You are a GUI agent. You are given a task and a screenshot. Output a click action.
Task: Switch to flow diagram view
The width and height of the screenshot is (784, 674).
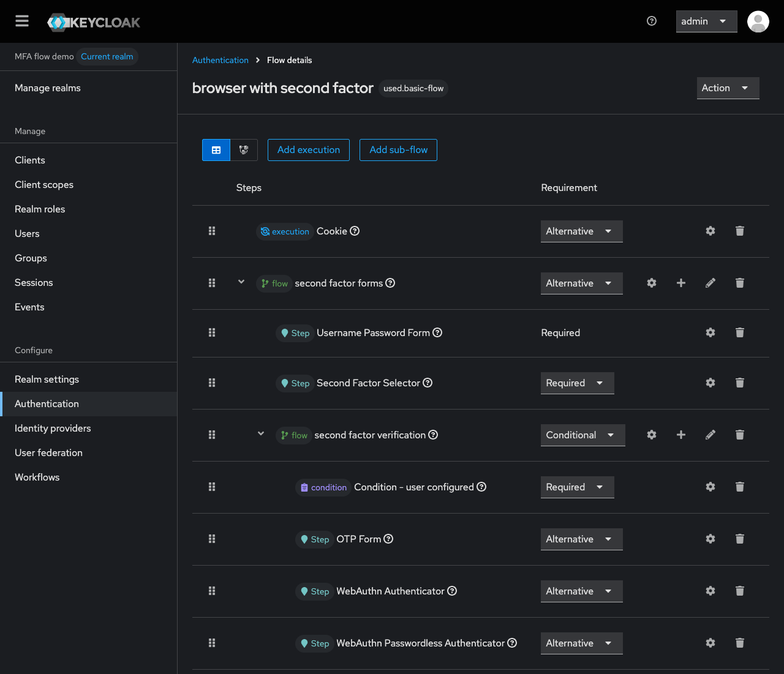[244, 150]
